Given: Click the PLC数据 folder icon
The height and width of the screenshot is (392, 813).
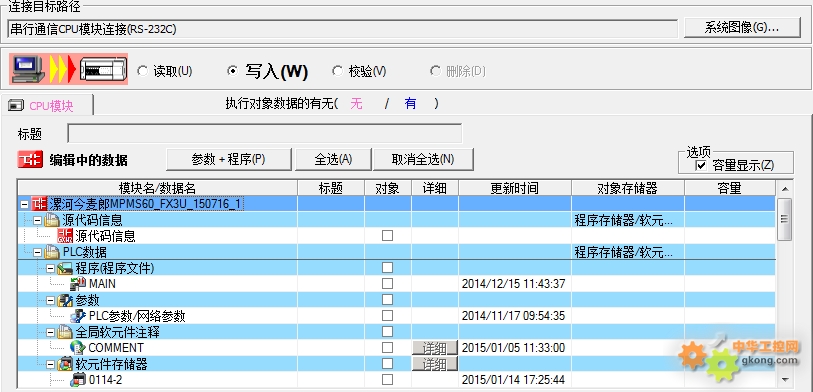Looking at the screenshot, I should 52,252.
